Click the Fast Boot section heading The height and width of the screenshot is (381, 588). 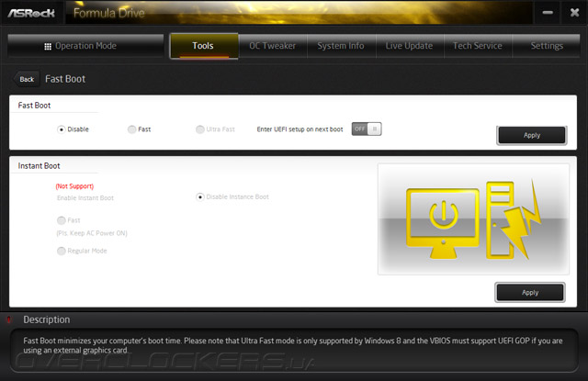[x=34, y=106]
